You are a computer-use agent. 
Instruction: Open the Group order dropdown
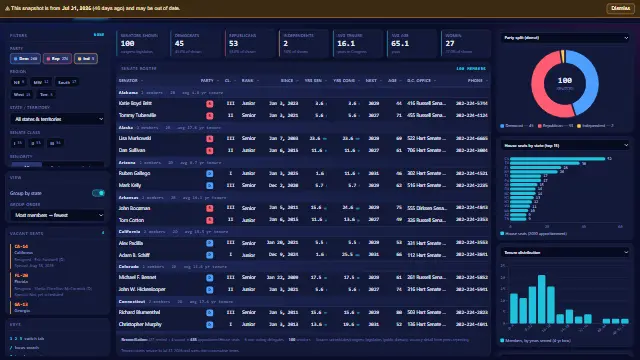57,215
